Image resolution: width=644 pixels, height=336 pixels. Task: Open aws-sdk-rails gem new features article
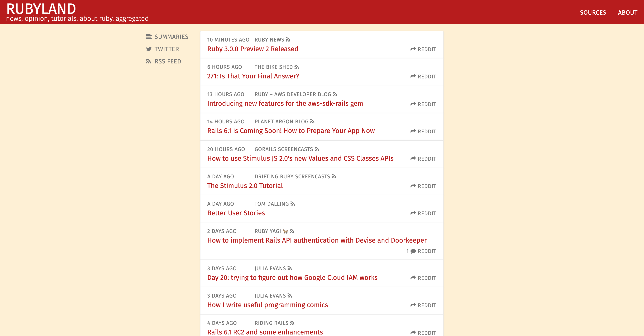pos(285,104)
